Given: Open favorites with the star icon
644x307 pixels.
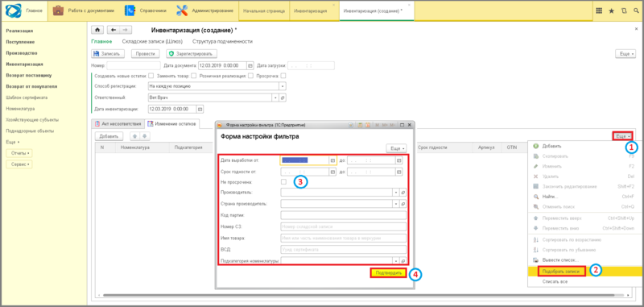Looking at the screenshot, I should coord(612,11).
